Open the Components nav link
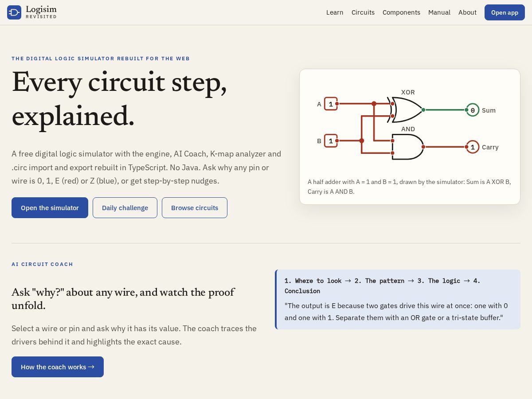The height and width of the screenshot is (399, 532). tap(401, 12)
